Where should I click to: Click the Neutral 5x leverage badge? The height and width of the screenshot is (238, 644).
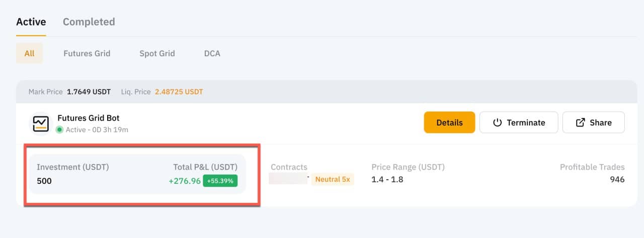tap(332, 179)
